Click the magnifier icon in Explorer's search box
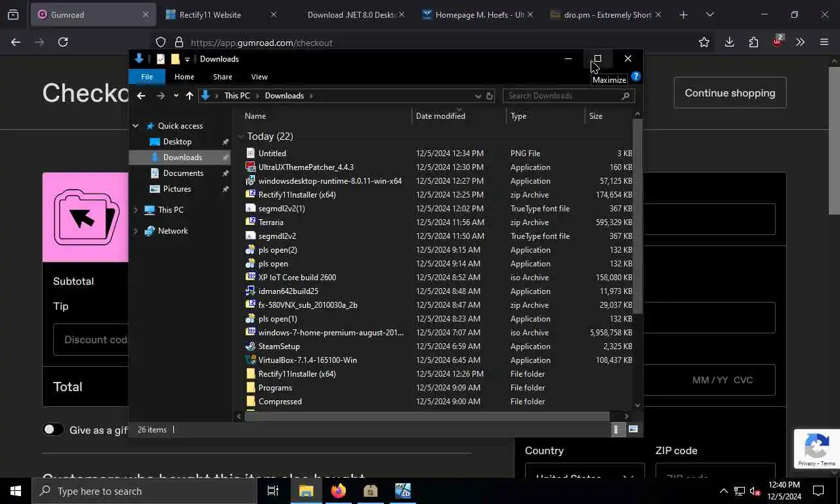 [625, 96]
